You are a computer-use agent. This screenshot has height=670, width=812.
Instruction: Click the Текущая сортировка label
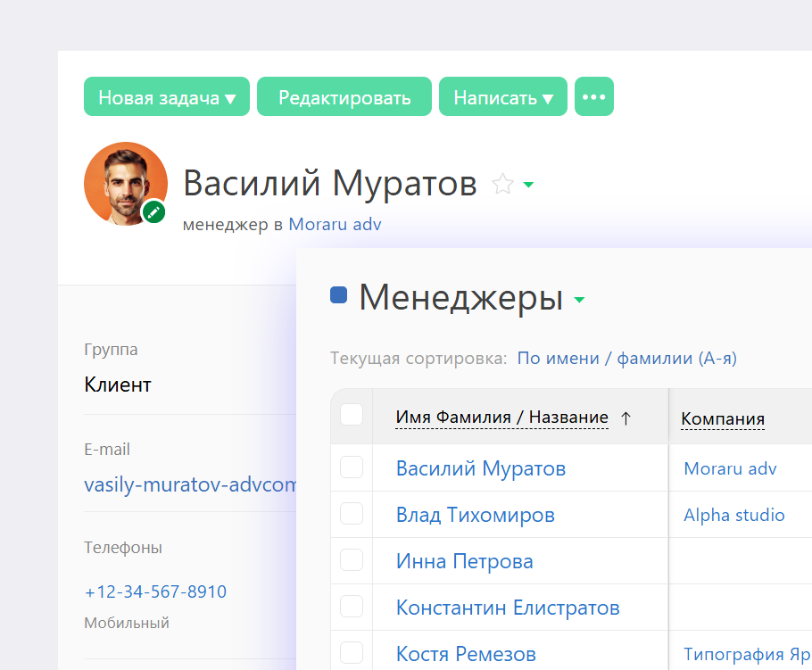pyautogui.click(x=418, y=359)
